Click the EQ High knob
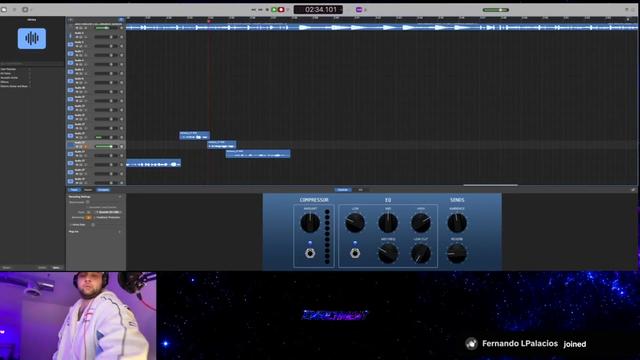This screenshot has height=360, width=640. tap(420, 223)
